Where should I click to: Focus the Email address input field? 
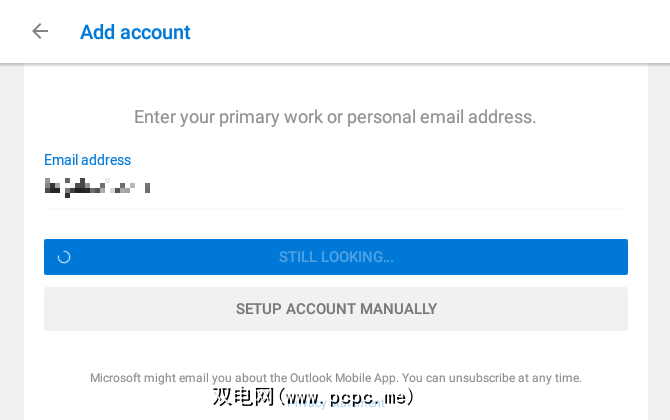tap(335, 186)
